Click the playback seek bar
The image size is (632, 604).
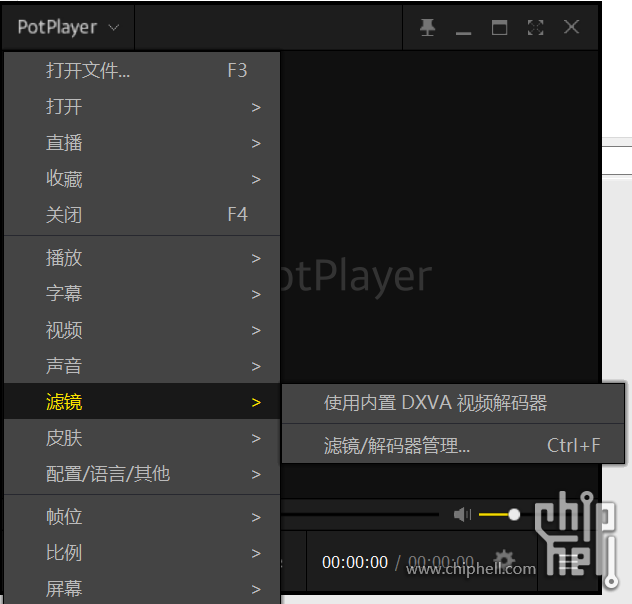[360, 515]
